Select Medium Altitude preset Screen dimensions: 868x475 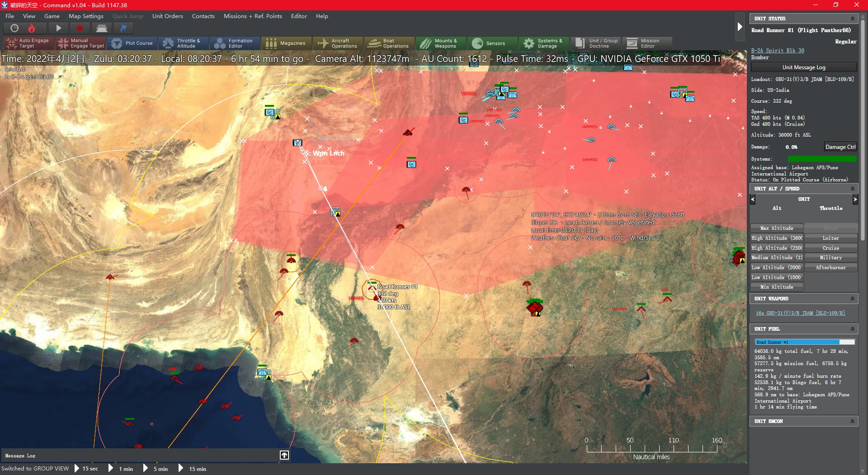click(777, 257)
